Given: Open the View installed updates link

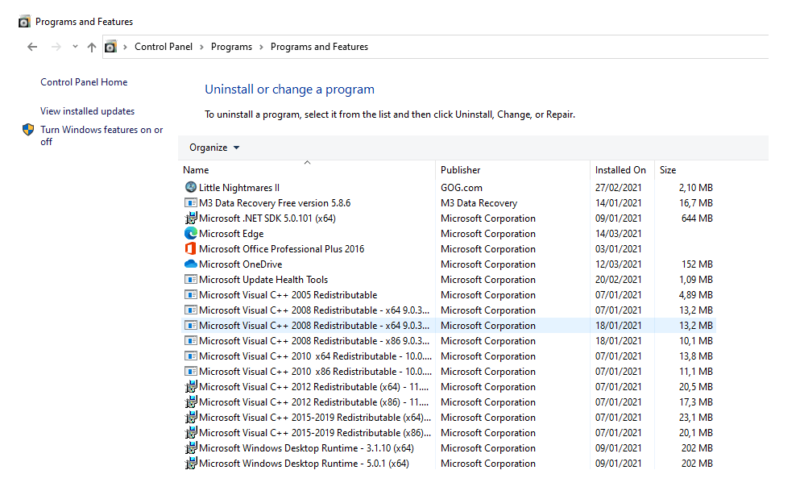Looking at the screenshot, I should click(x=88, y=111).
